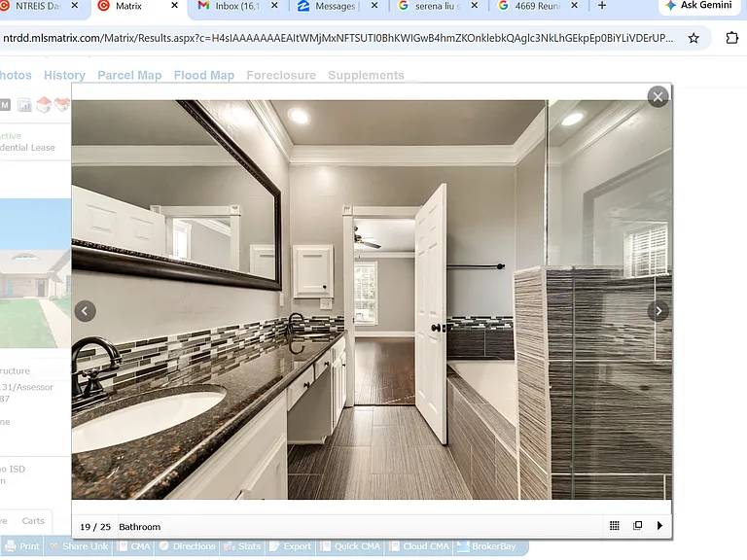Bookmark this page with star icon

(x=694, y=38)
